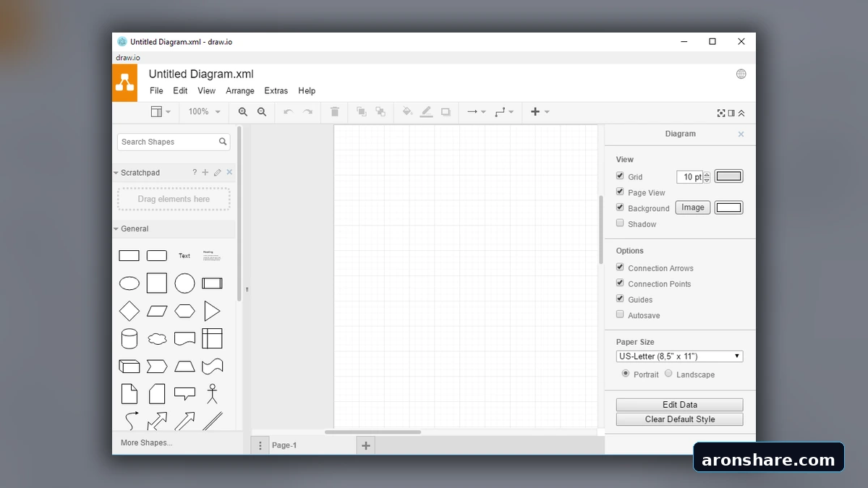
Task: Open the Insert plus dropdown
Action: tap(540, 112)
